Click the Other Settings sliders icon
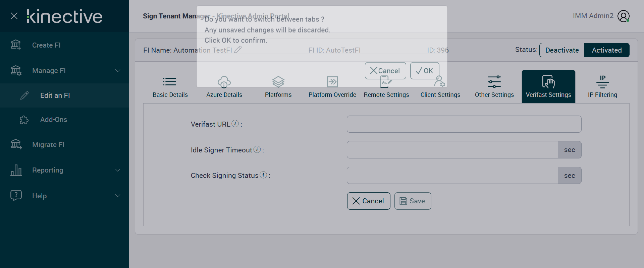This screenshot has height=268, width=644. point(494,81)
